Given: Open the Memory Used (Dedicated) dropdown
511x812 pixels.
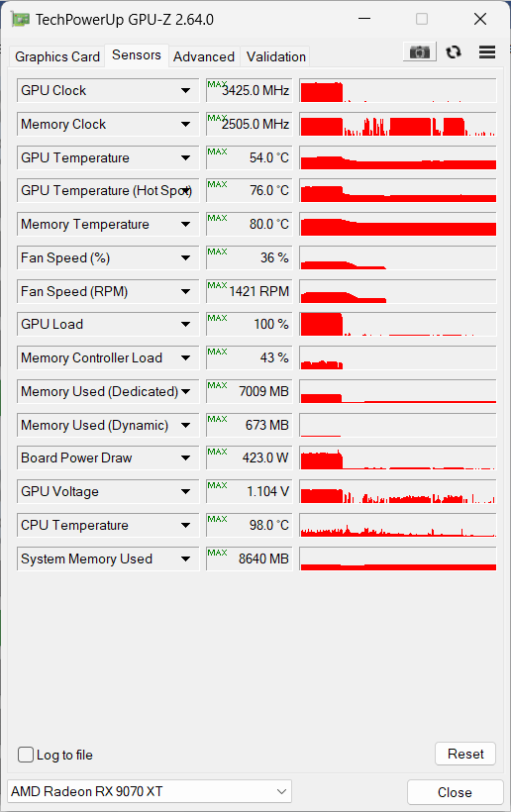Looking at the screenshot, I should click(x=185, y=391).
